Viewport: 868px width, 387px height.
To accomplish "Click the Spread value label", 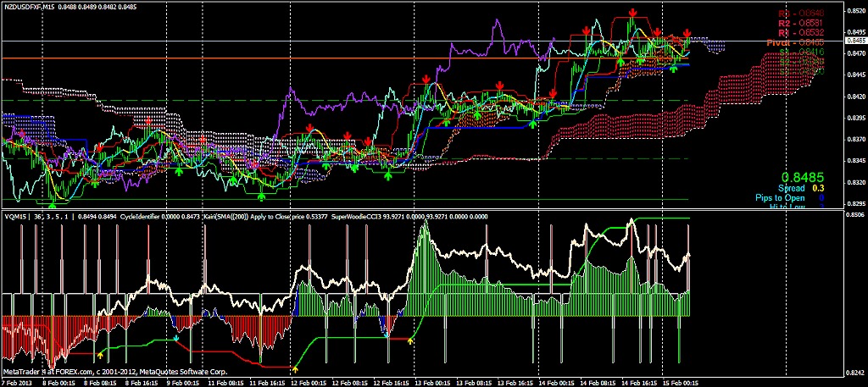I will [792, 188].
